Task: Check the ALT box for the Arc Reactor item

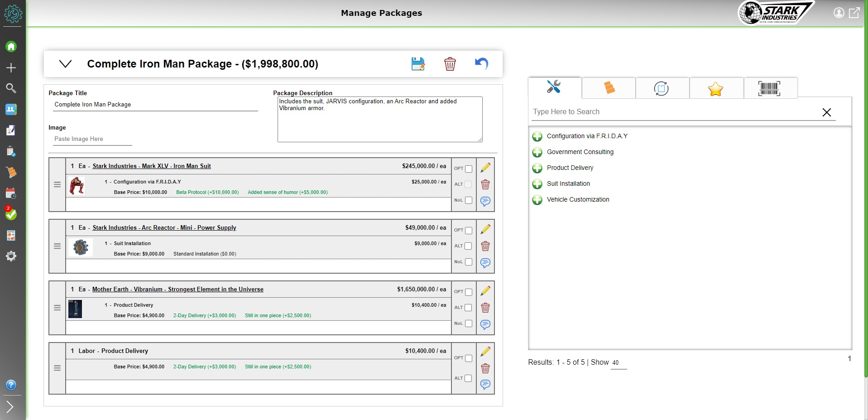Action: 469,246
